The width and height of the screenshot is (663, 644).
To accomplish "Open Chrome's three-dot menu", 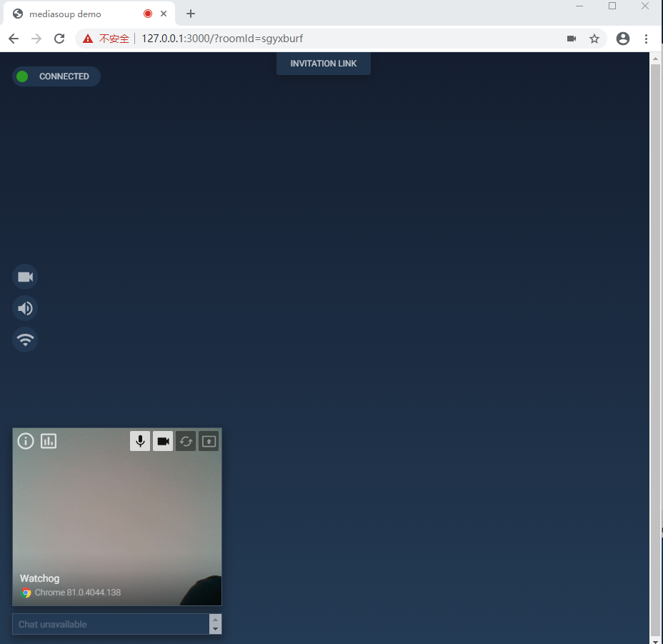I will click(x=647, y=39).
